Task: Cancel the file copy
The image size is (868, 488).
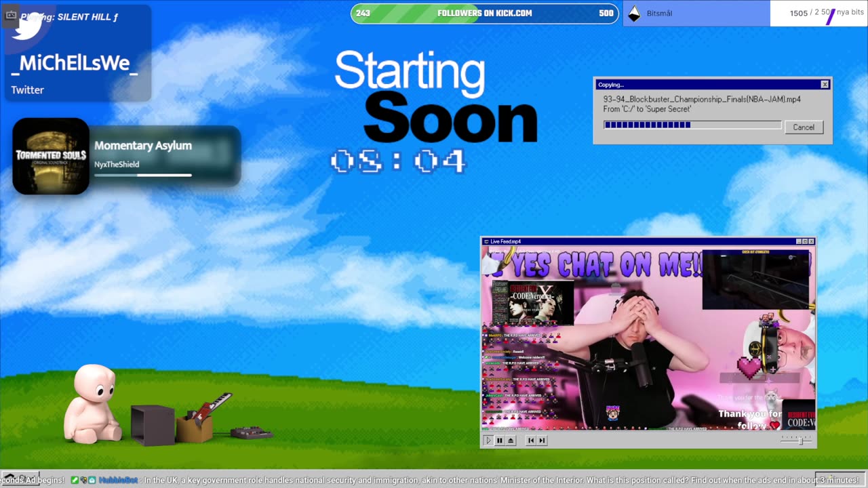Action: (x=804, y=127)
